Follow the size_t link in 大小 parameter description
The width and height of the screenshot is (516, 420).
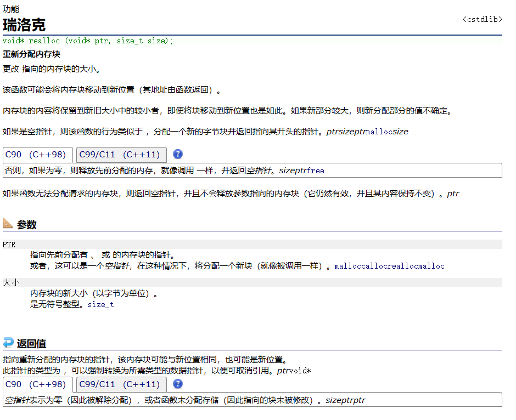coord(101,304)
